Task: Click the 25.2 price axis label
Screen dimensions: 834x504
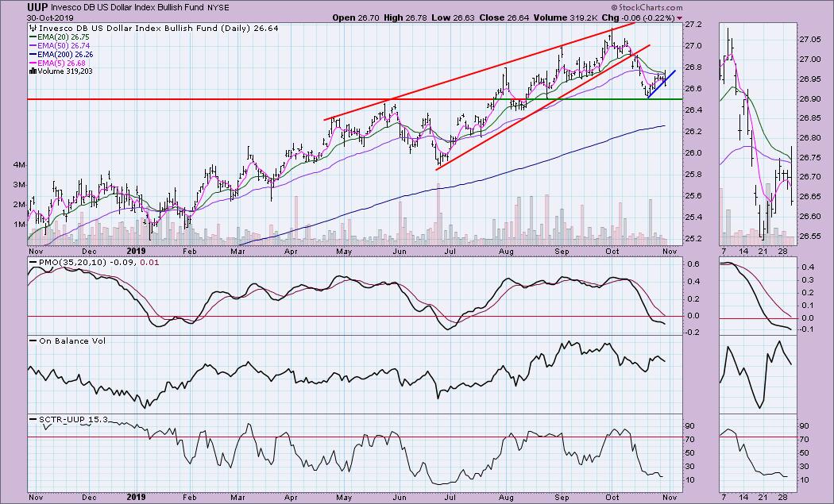Action: click(x=693, y=238)
